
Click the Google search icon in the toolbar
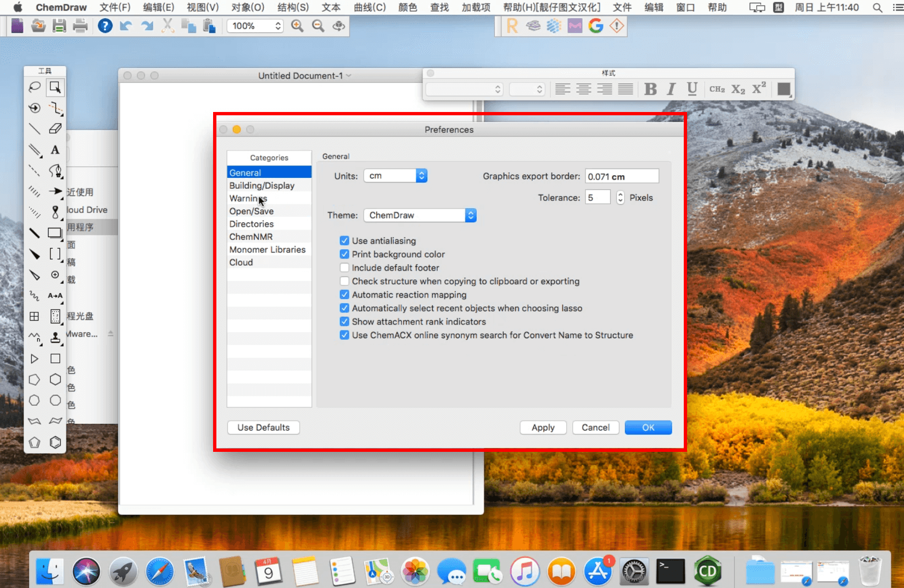(596, 26)
